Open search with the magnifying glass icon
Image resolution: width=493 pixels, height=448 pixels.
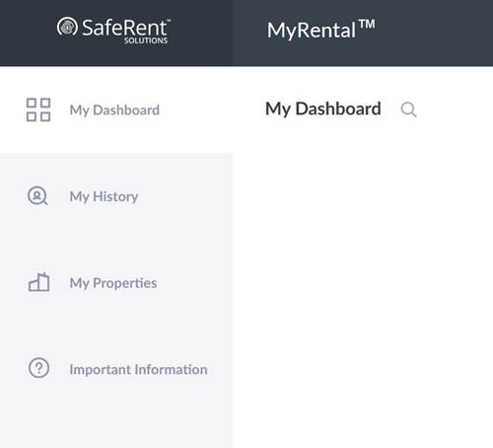point(409,110)
